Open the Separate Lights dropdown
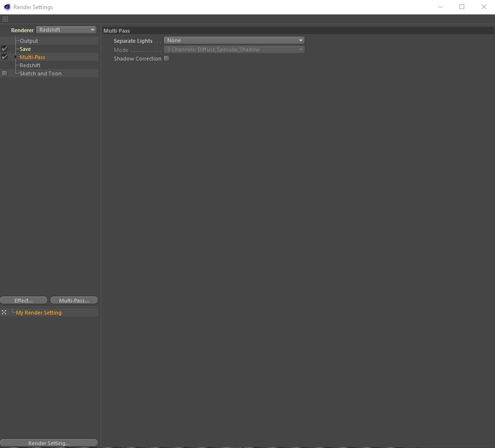The width and height of the screenshot is (495, 448). point(234,40)
